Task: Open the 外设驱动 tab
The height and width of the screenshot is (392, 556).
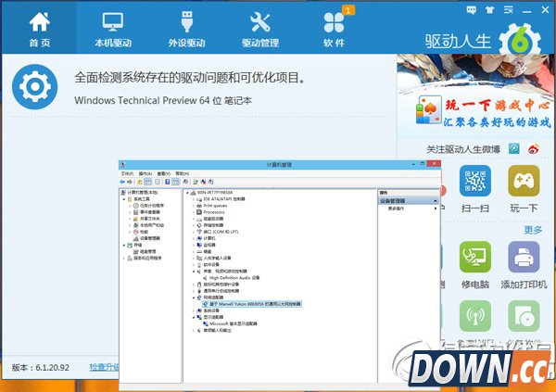Action: 187,29
